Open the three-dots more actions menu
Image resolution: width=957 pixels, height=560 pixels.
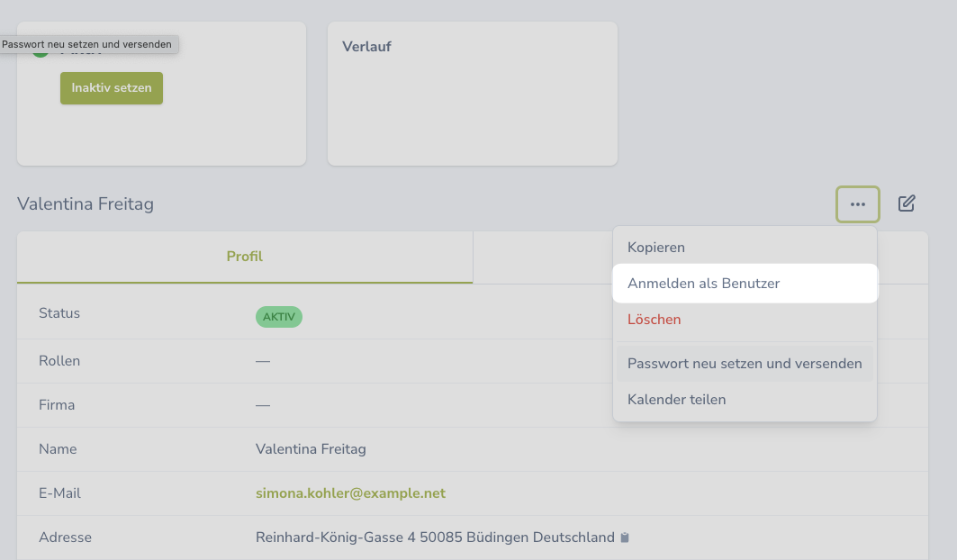click(857, 204)
